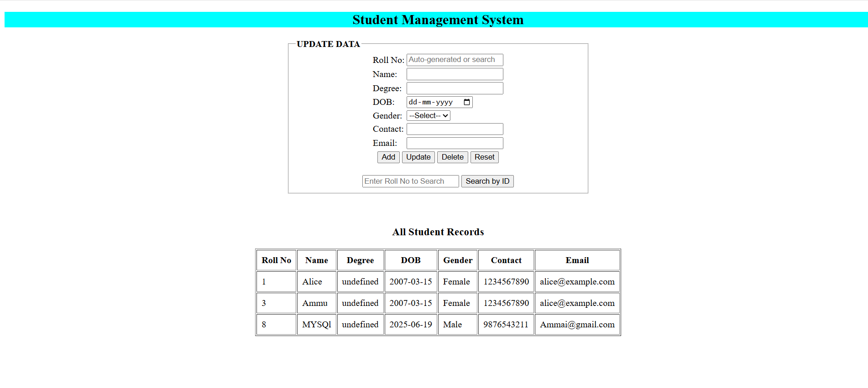Click the 9876543211 contact cell
868x388 pixels.
[506, 325]
